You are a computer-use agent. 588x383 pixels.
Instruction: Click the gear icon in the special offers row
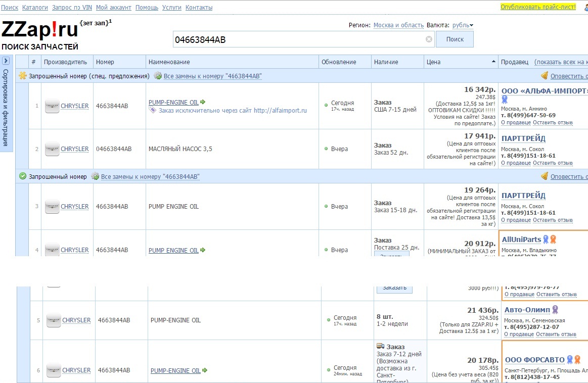tap(158, 76)
